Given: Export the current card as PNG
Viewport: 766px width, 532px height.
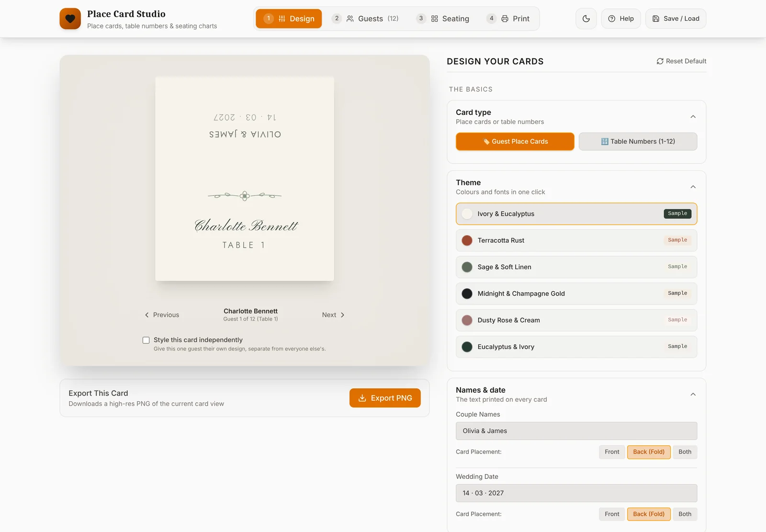Looking at the screenshot, I should [x=385, y=398].
